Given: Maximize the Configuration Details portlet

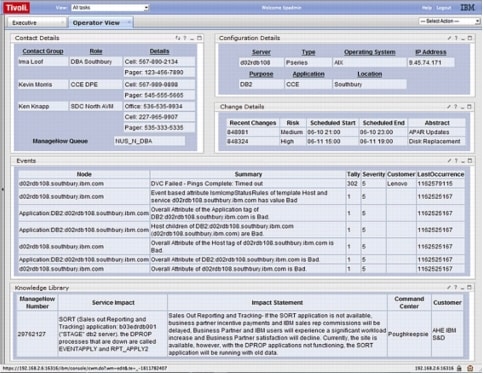Looking at the screenshot, I should pyautogui.click(x=470, y=38).
